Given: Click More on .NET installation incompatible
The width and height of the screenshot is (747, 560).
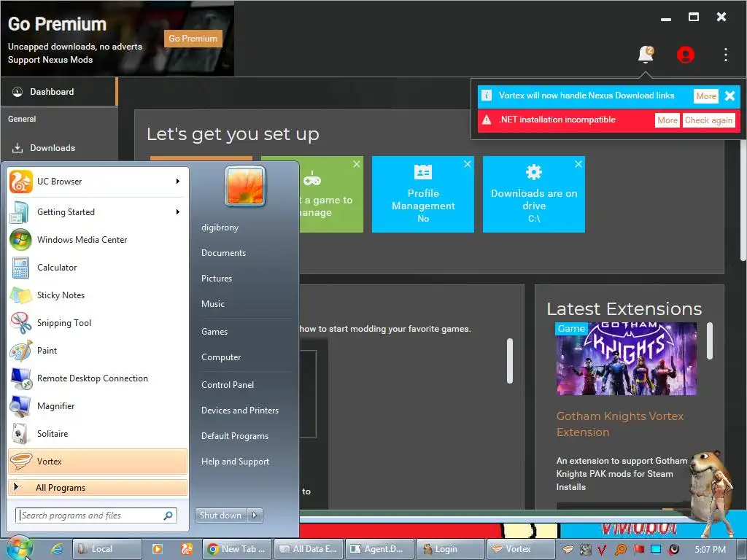Looking at the screenshot, I should (x=667, y=120).
